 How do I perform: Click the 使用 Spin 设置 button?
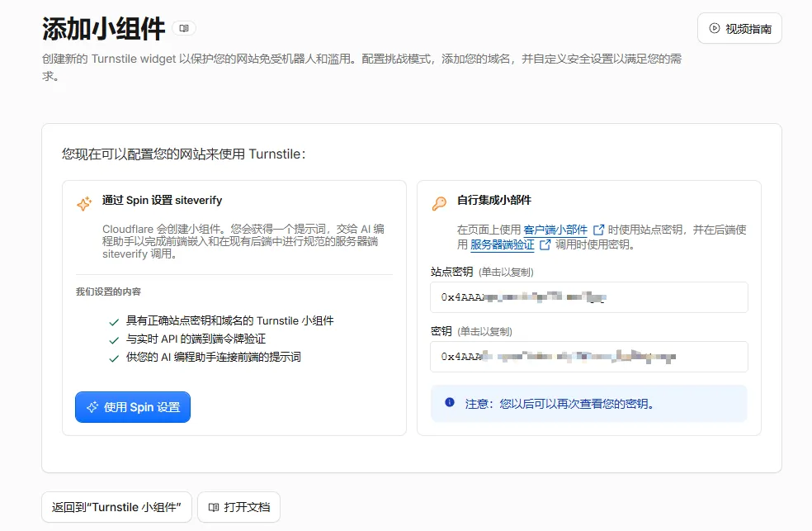pyautogui.click(x=133, y=407)
